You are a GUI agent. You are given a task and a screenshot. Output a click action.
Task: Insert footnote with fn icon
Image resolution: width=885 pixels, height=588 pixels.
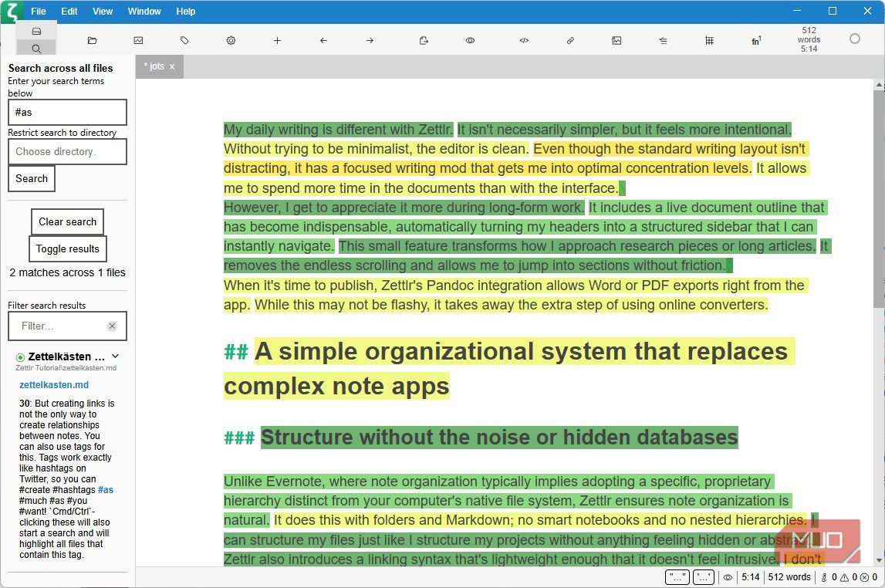756,40
